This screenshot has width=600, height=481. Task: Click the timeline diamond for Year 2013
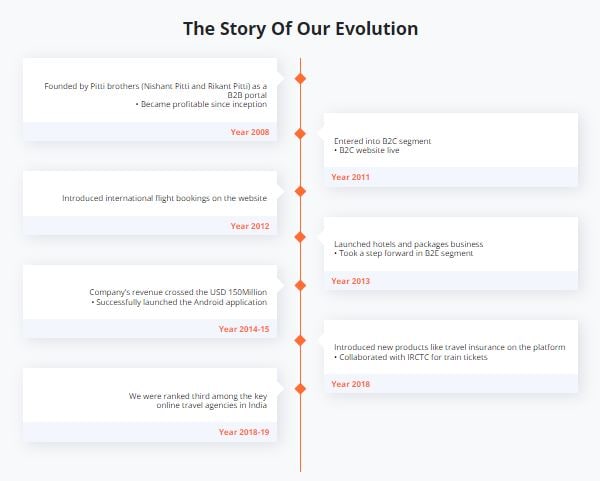point(300,236)
